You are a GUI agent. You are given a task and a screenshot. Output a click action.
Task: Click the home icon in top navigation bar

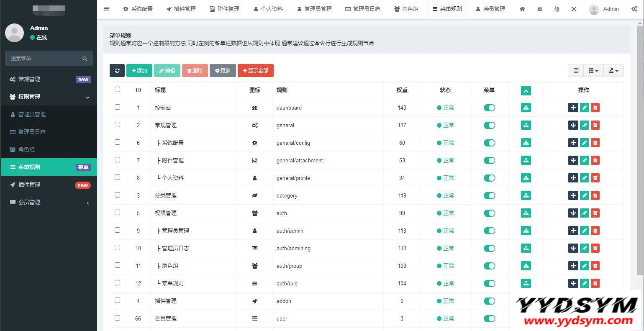click(x=522, y=9)
